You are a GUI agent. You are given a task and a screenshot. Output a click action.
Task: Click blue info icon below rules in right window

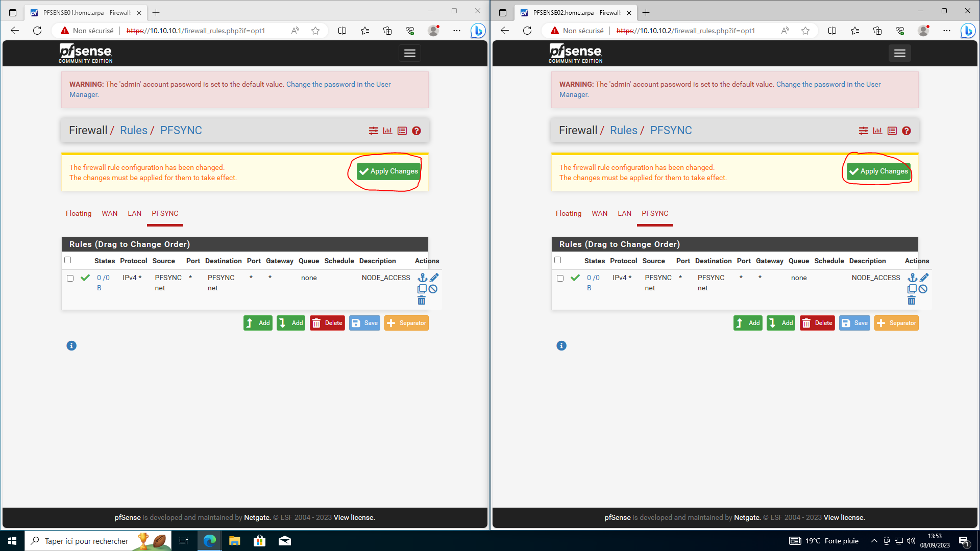561,345
